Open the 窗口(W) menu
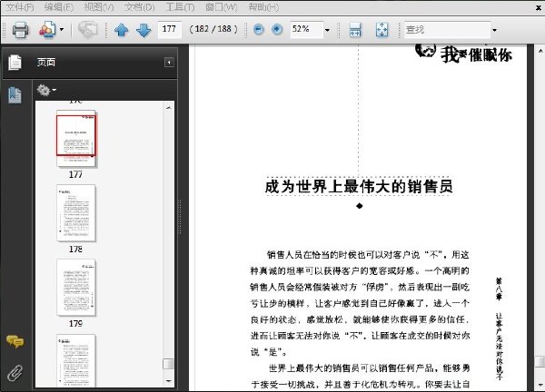This screenshot has height=392, width=545. tap(221, 7)
